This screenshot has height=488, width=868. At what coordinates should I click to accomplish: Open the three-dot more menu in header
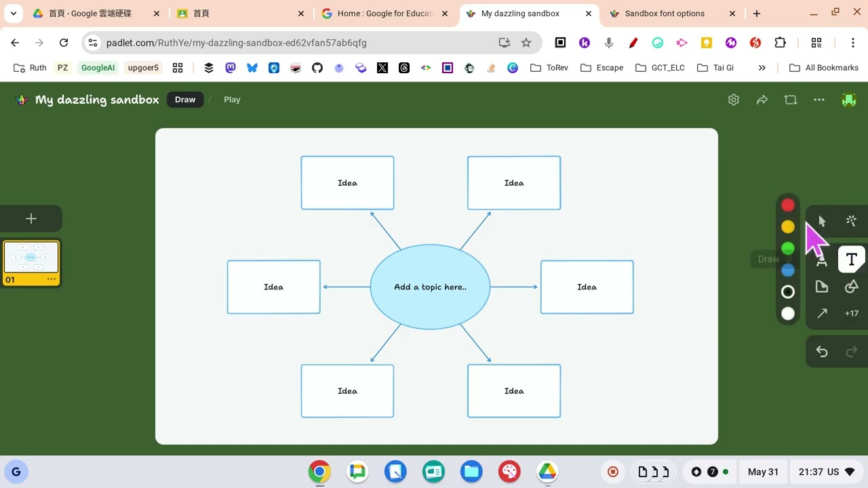pyautogui.click(x=819, y=100)
